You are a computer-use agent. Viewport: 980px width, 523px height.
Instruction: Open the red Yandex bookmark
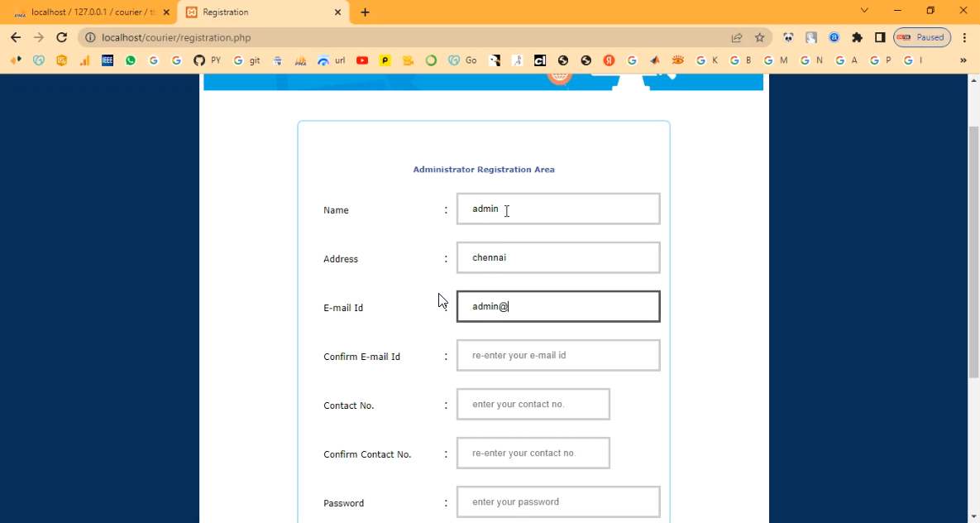609,60
